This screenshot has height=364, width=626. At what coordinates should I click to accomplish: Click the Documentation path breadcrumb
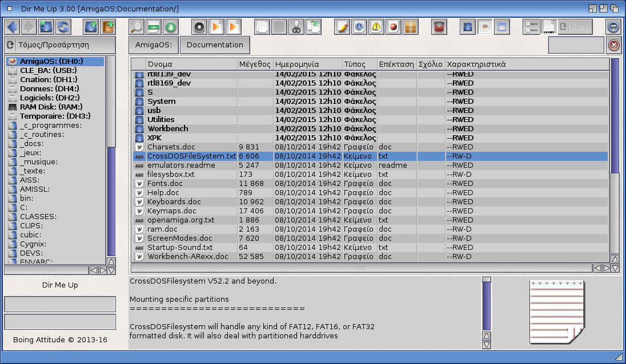tap(215, 45)
